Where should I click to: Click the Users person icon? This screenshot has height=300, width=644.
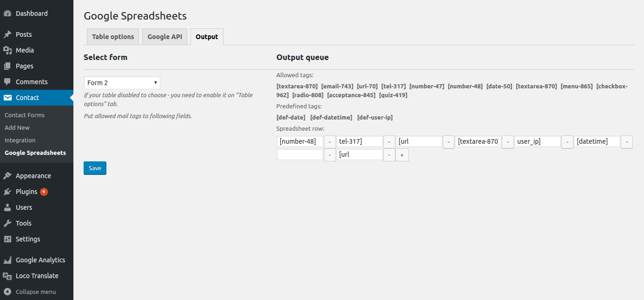pyautogui.click(x=7, y=207)
